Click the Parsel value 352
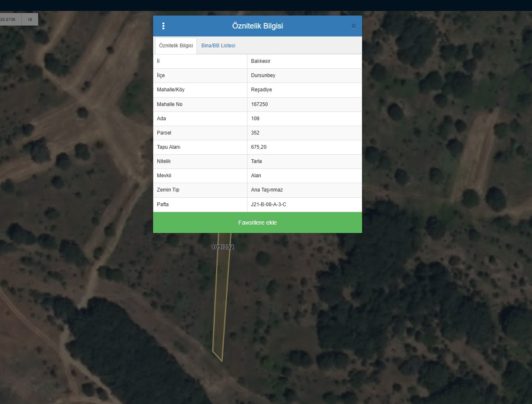Screen dimensions: 532x404 tap(255, 133)
